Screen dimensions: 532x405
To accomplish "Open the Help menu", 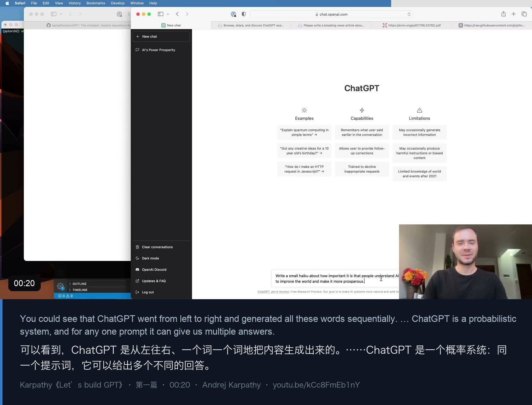I will tap(153, 3).
